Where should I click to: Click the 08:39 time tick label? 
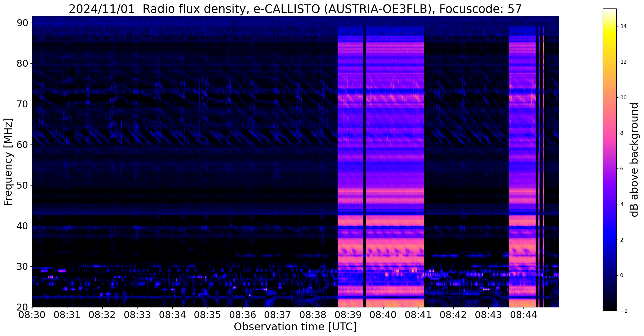click(348, 315)
